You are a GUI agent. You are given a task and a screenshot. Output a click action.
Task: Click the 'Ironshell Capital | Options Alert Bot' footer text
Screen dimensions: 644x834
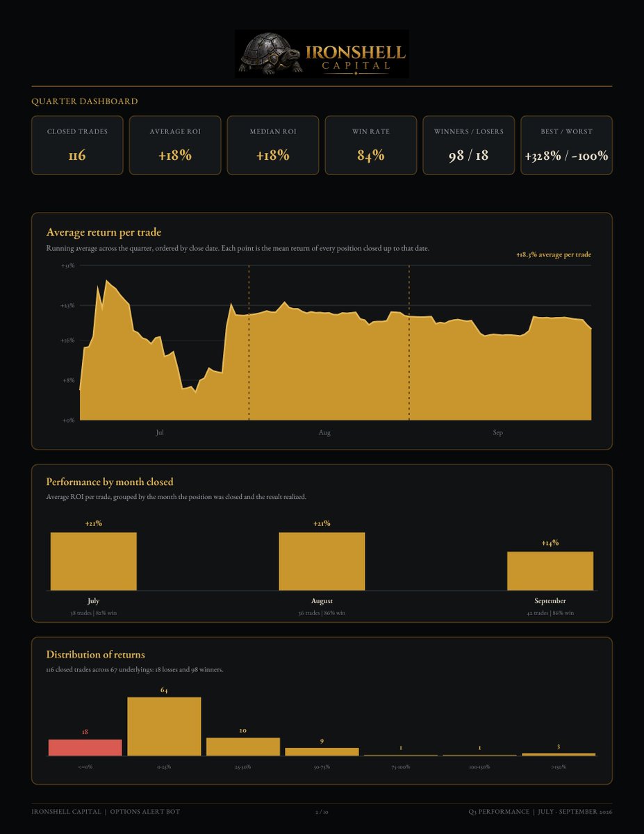pos(106,812)
